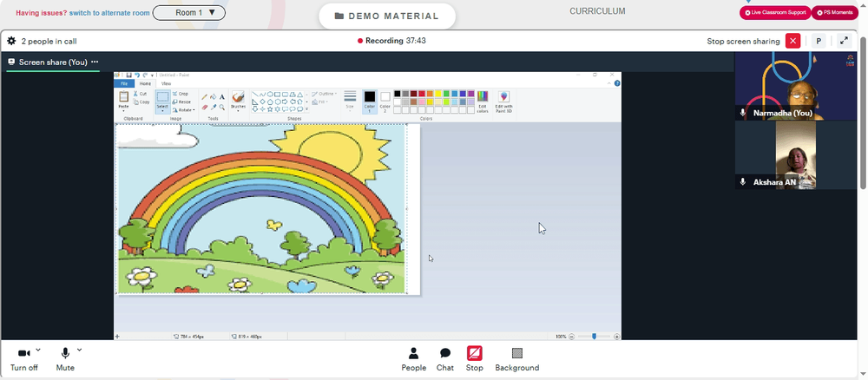Enter fullscreen with the expand arrows icon

point(844,41)
